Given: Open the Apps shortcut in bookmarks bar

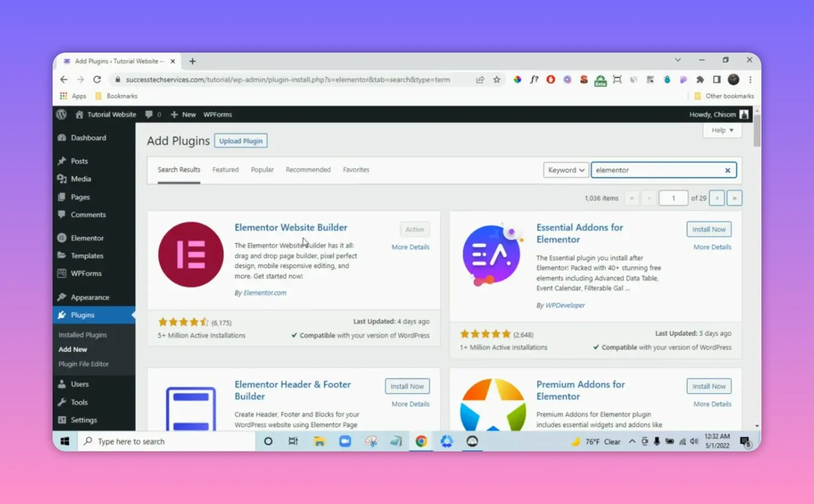Looking at the screenshot, I should point(73,96).
